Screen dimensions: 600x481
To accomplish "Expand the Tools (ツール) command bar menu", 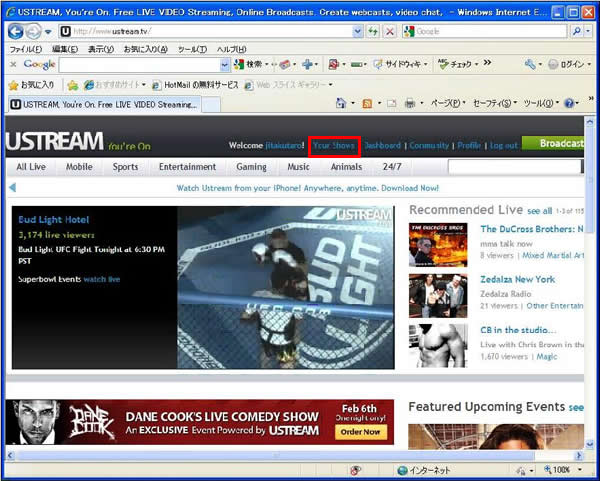I will 541,103.
